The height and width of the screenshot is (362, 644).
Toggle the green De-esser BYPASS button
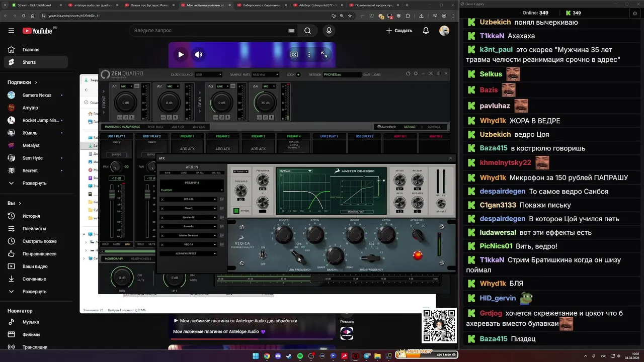click(x=236, y=211)
